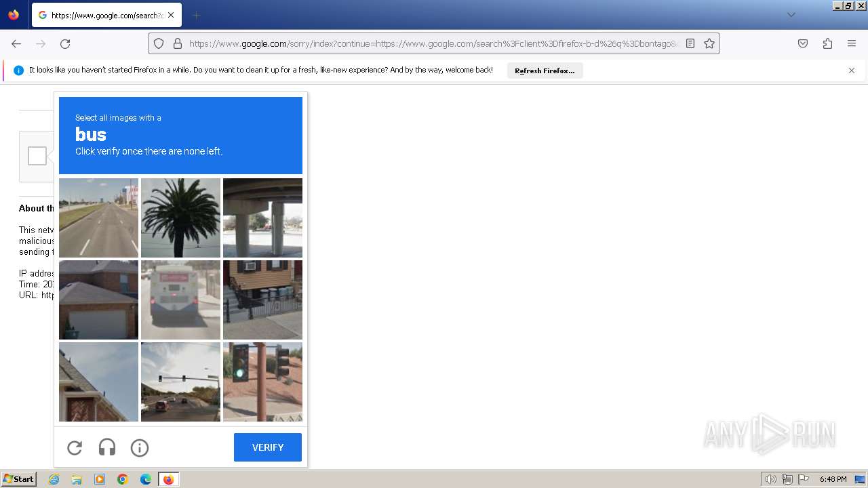
Task: Open network status tray icon
Action: click(x=787, y=479)
